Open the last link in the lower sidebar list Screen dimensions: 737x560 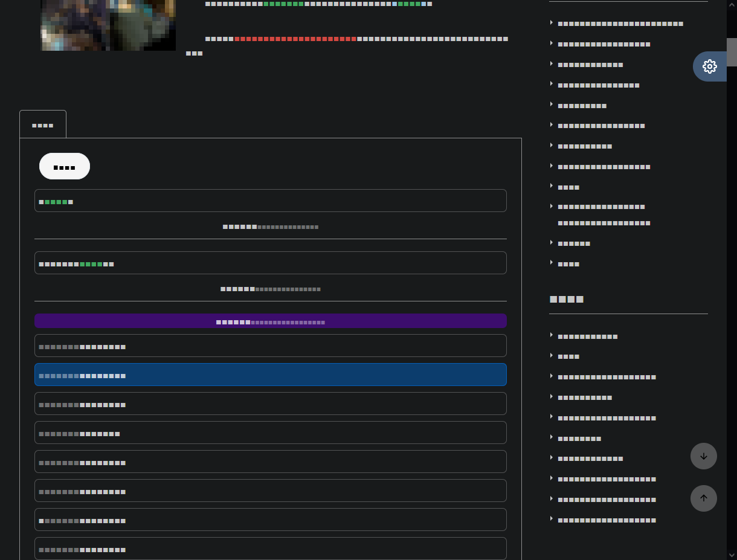(607, 520)
